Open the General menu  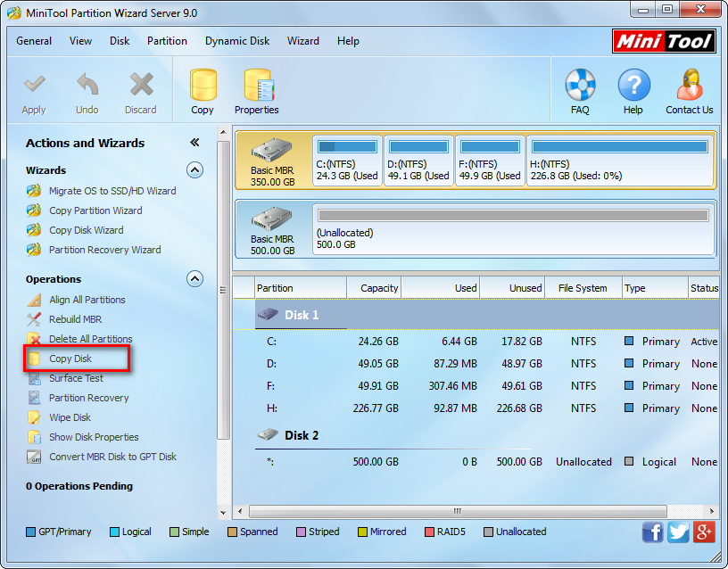[x=34, y=41]
